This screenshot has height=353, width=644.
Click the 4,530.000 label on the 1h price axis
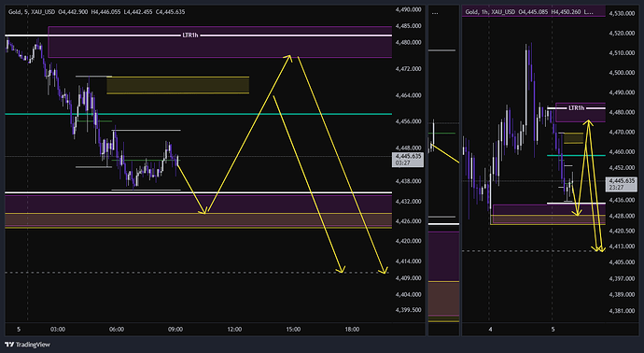[622, 14]
